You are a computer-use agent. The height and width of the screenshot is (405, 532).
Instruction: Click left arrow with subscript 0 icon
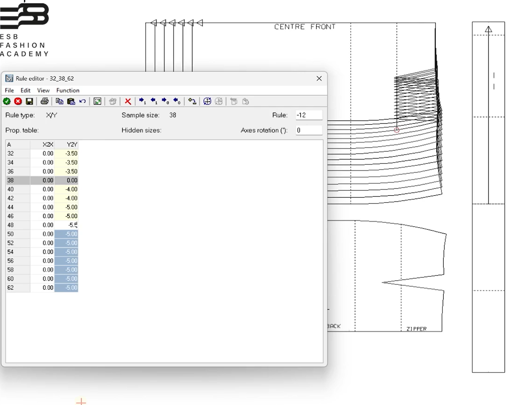tap(177, 101)
